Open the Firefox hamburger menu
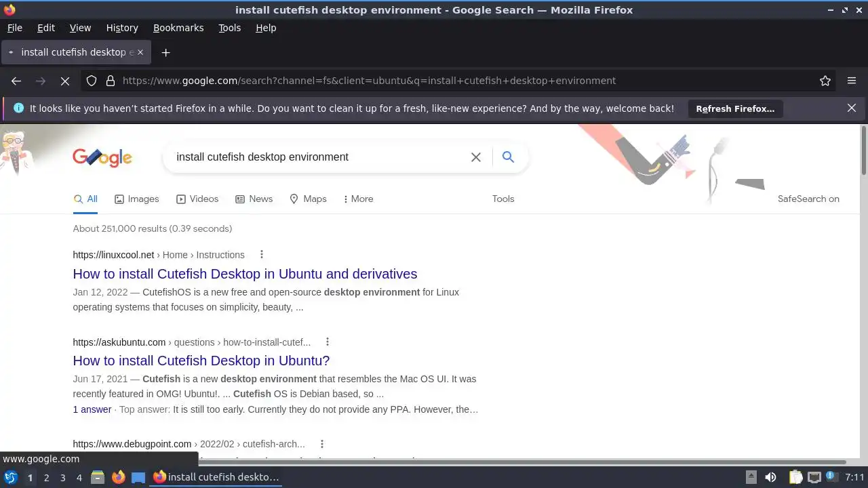 (852, 81)
